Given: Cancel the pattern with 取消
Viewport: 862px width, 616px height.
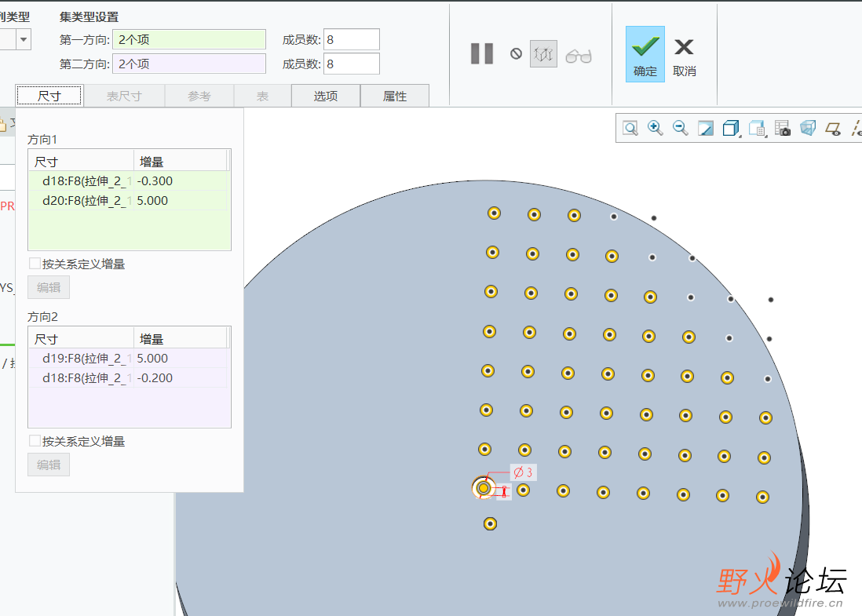Looking at the screenshot, I should (684, 56).
